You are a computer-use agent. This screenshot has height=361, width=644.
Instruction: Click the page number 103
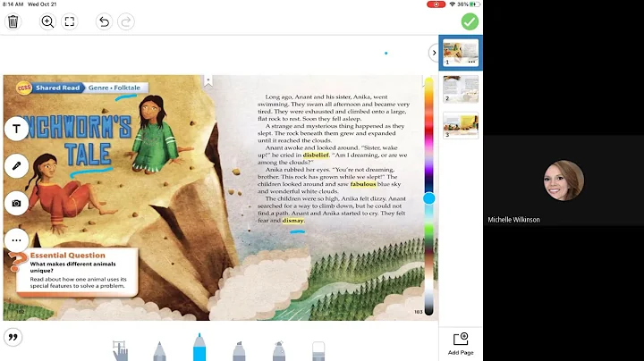pos(418,312)
